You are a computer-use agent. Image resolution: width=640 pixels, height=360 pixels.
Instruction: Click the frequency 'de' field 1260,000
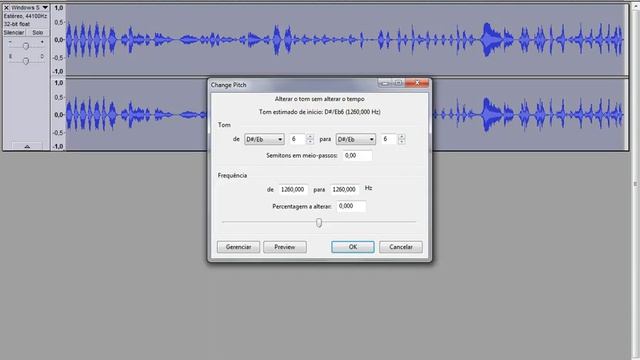[x=293, y=189]
